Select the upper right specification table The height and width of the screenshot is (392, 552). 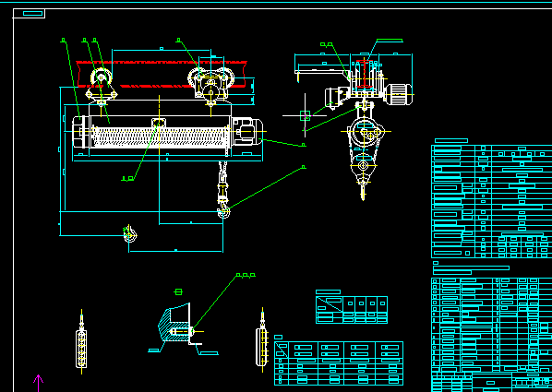click(x=491, y=201)
